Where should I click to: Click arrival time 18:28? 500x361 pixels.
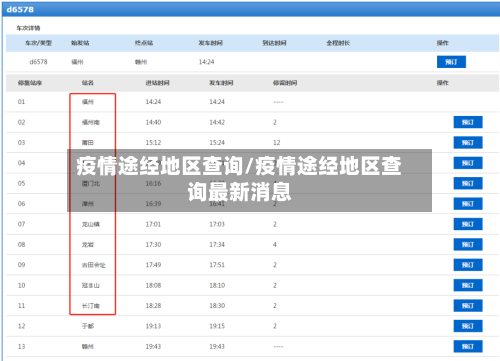pyautogui.click(x=153, y=306)
